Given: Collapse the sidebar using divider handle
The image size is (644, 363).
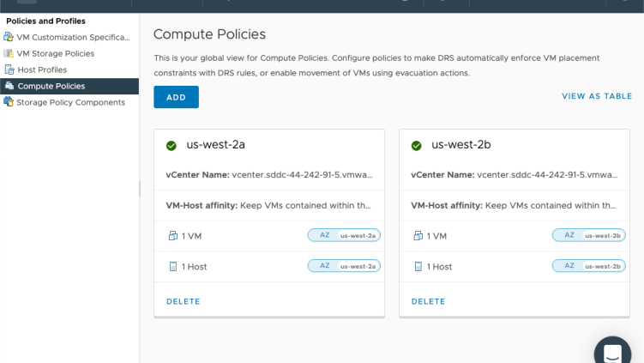Looking at the screenshot, I should [140, 189].
